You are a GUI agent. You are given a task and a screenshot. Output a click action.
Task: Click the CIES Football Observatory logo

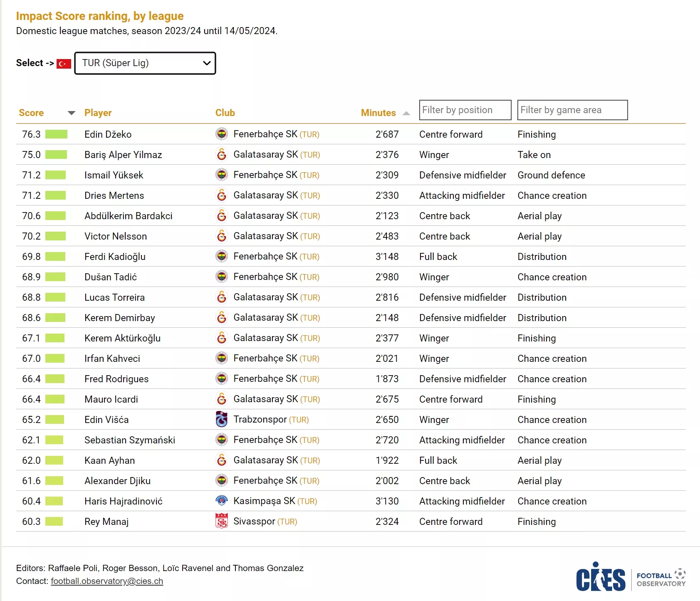[630, 577]
